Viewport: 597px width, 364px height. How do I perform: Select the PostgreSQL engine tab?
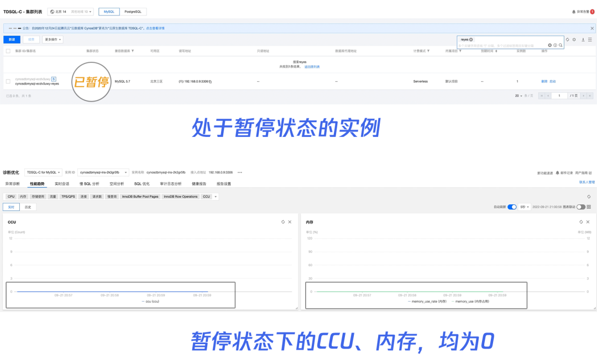133,12
